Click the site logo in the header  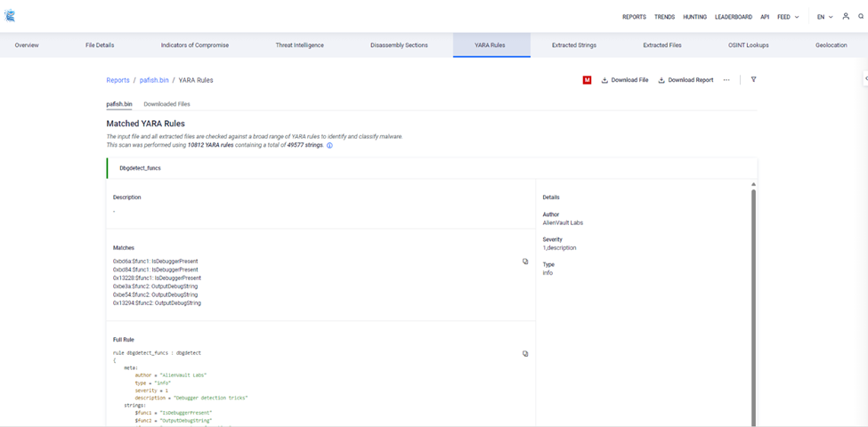(x=10, y=16)
